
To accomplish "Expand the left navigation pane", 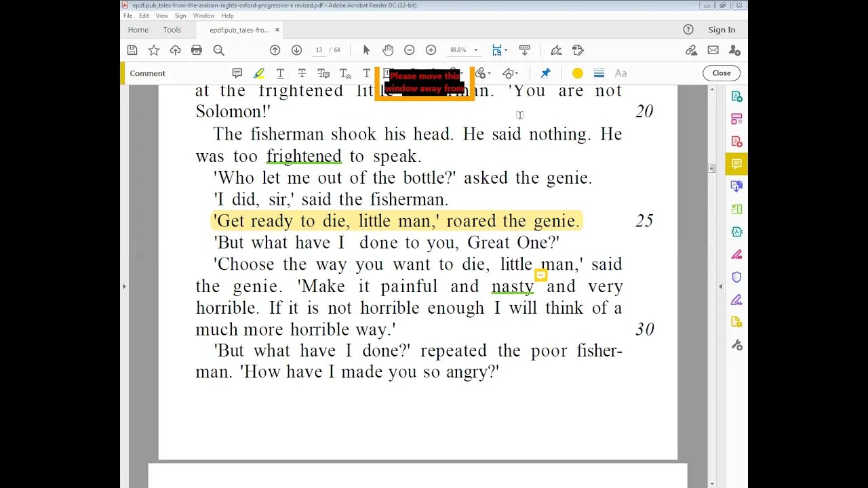I will 123,287.
